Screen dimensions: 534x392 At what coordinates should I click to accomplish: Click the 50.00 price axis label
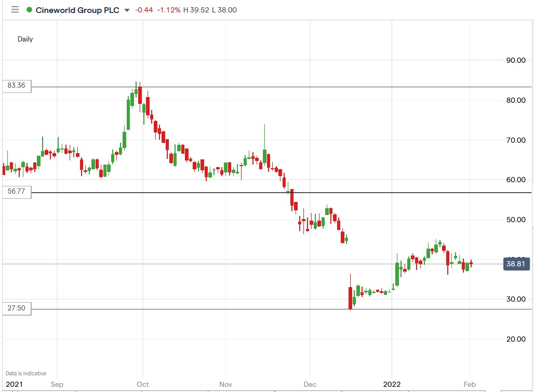coord(516,220)
